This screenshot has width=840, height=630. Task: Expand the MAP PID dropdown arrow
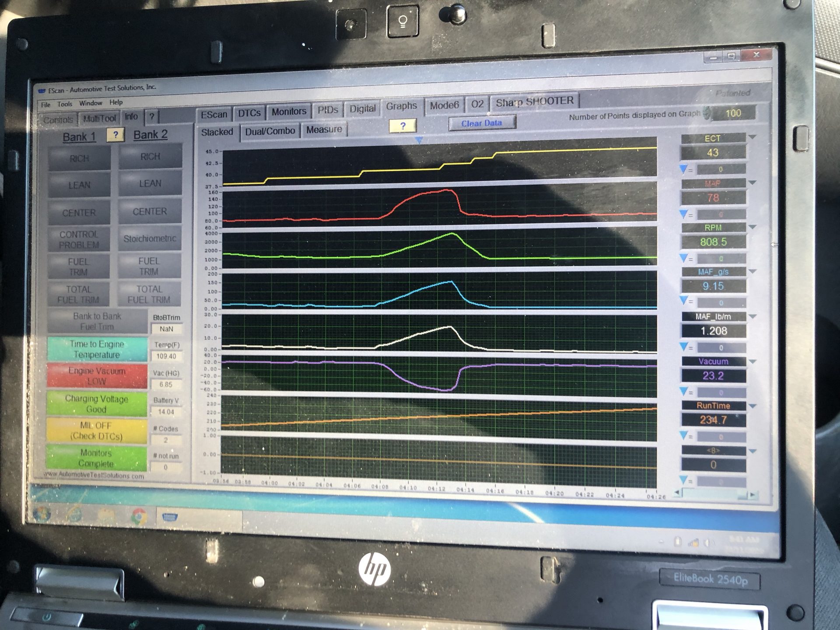[x=752, y=182]
